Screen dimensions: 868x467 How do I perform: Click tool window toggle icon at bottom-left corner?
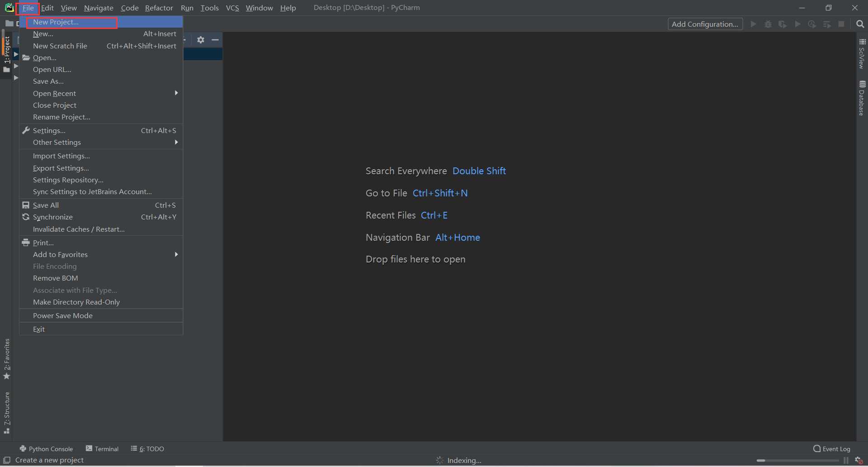click(x=7, y=460)
